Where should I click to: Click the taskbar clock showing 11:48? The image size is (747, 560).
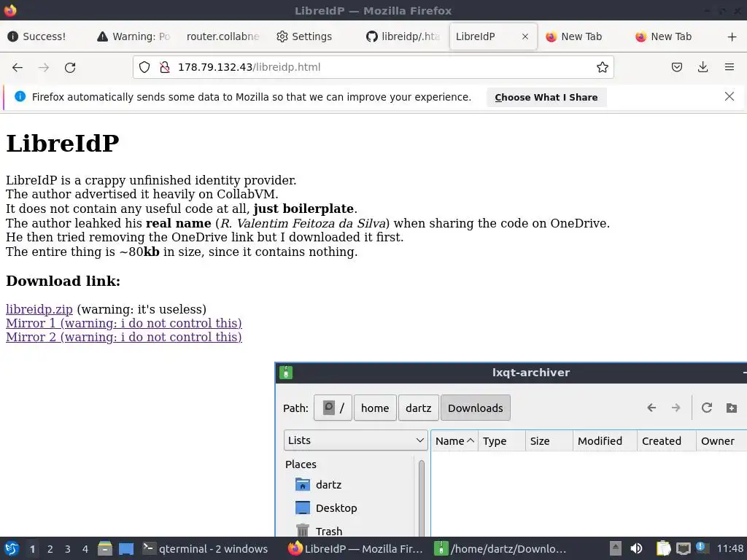[729, 548]
